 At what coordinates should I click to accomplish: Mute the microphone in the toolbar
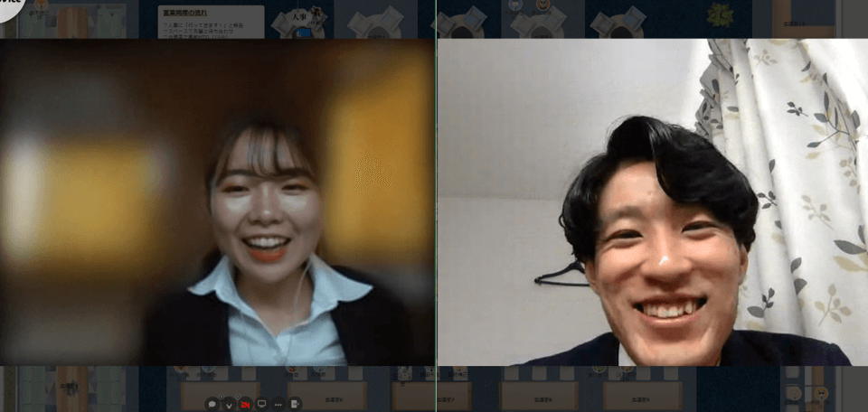point(228,403)
